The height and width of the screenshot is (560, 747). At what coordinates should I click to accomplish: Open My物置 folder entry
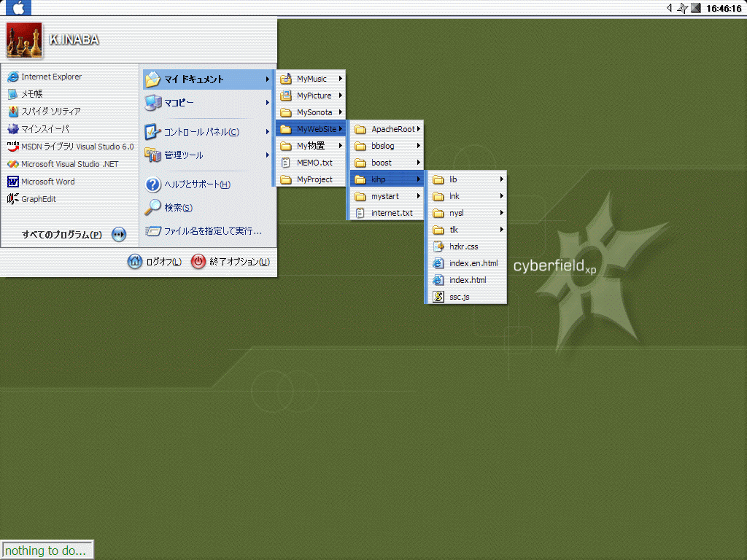pyautogui.click(x=311, y=146)
